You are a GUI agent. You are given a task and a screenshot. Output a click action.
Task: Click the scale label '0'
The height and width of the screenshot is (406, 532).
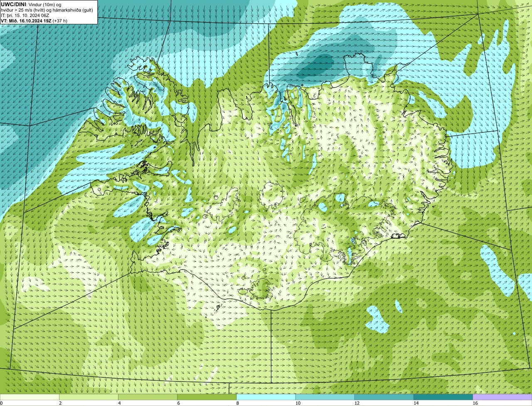point(1,403)
